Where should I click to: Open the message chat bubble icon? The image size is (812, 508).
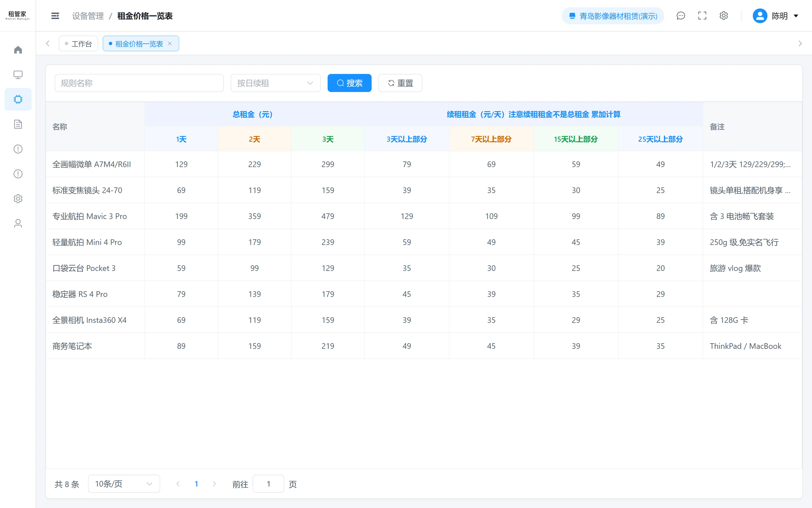680,16
